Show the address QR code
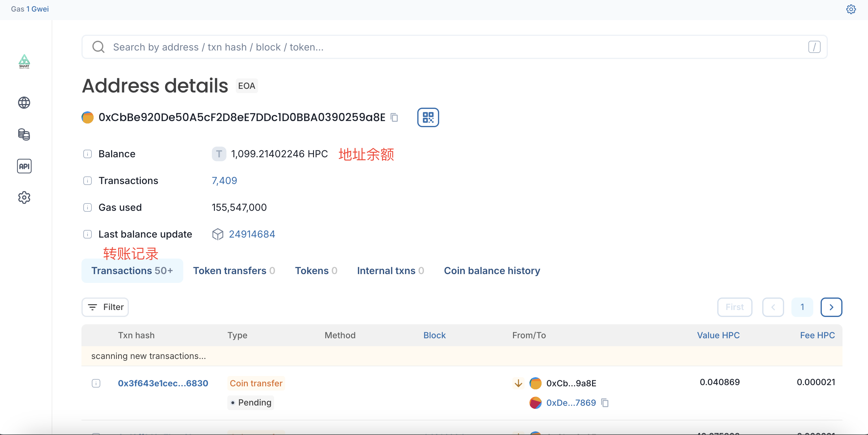 [x=428, y=117]
